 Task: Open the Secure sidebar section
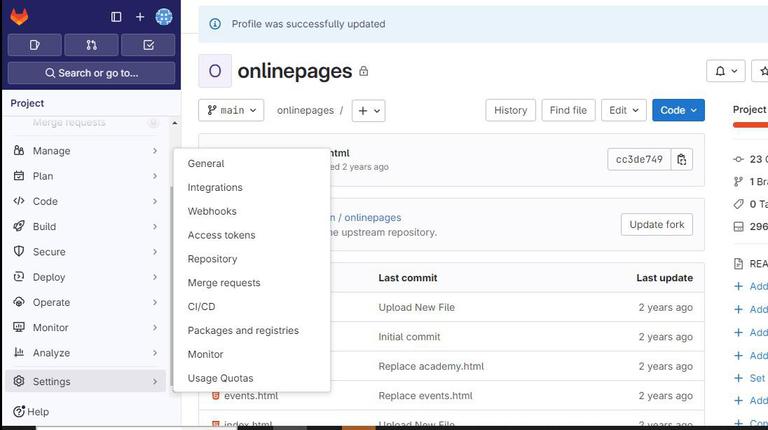86,252
